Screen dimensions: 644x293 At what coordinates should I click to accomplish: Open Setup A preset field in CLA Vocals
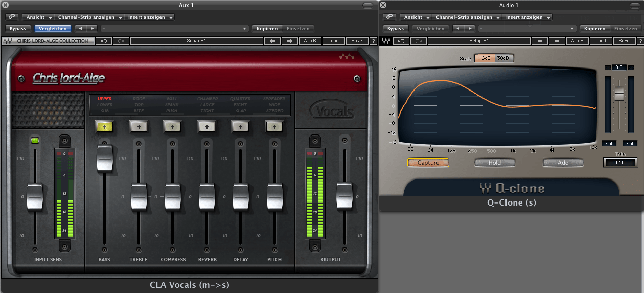pyautogui.click(x=196, y=41)
